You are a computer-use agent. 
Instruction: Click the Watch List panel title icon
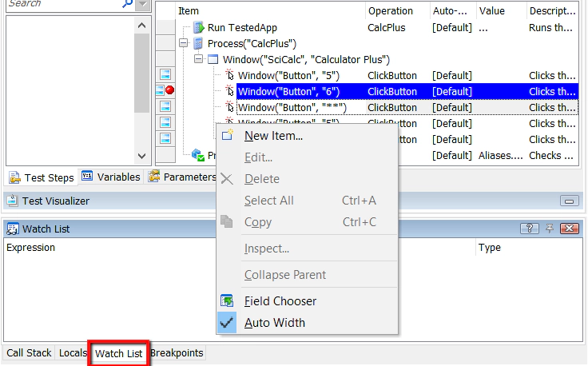[x=12, y=229]
